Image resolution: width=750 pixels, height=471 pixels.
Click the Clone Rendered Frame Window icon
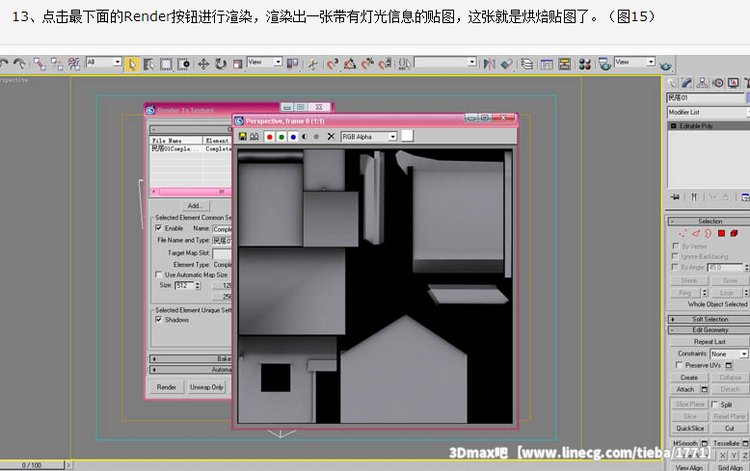254,137
